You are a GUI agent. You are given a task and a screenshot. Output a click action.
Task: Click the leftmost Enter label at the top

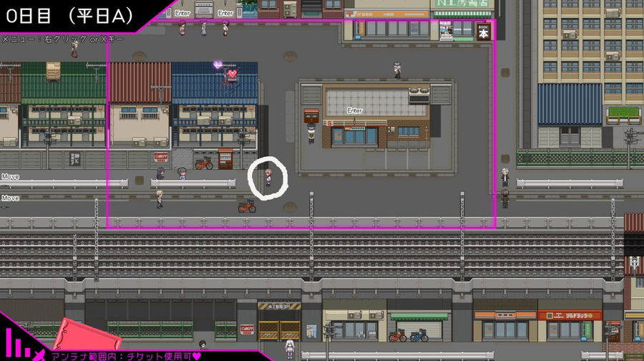(x=182, y=13)
